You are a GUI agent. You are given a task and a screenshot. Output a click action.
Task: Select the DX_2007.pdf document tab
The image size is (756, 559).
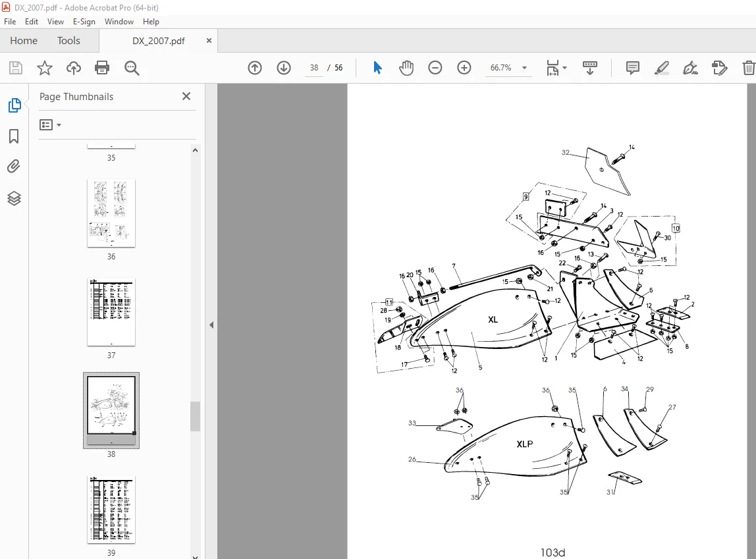[158, 41]
